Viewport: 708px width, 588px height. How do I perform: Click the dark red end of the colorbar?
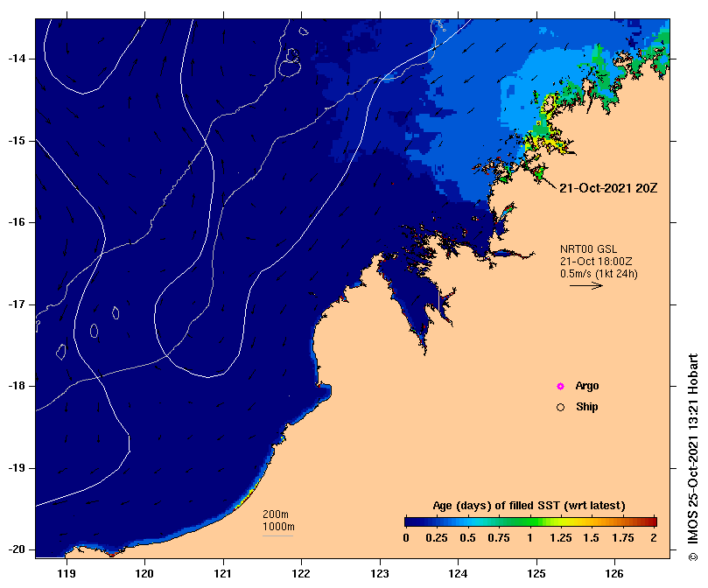(x=653, y=522)
